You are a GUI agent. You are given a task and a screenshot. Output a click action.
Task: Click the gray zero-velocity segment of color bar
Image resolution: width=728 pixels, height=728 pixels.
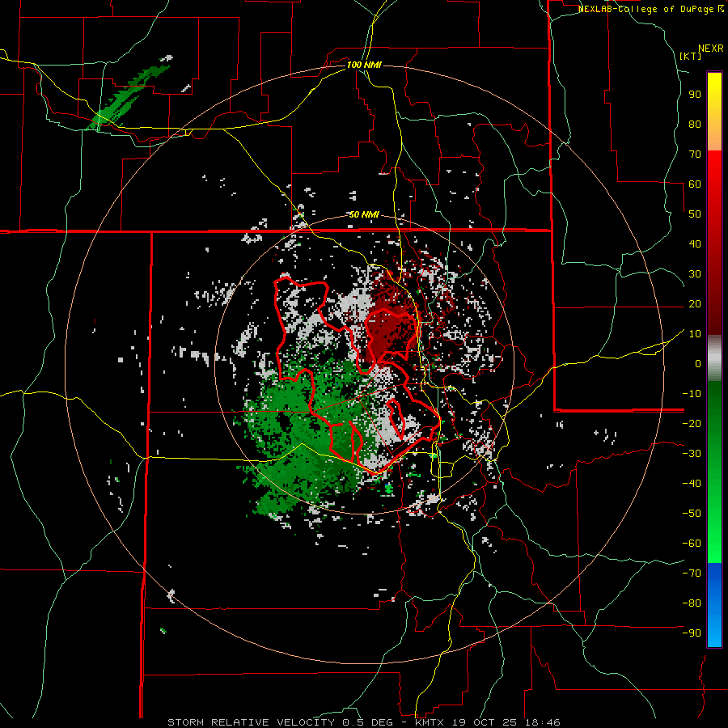click(x=714, y=358)
